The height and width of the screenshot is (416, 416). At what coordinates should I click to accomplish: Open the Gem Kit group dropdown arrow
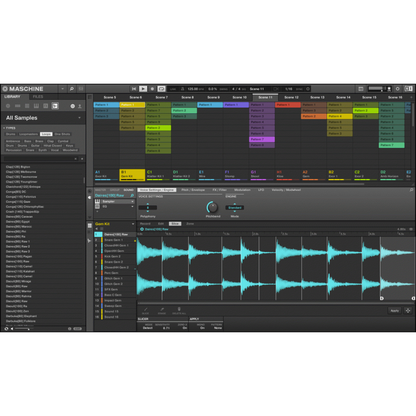coord(133,224)
